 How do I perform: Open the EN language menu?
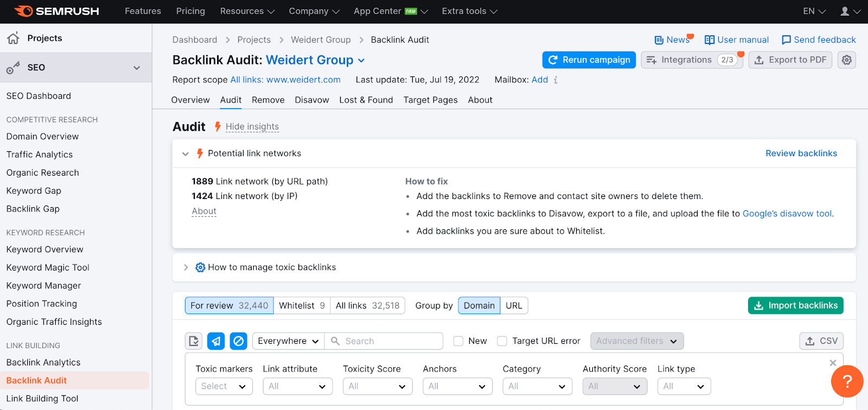point(814,11)
